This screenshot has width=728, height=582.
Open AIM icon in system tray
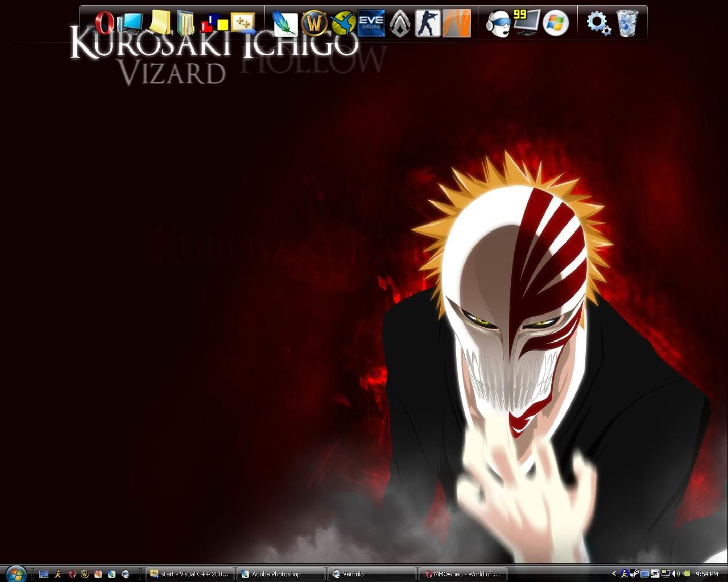pyautogui.click(x=624, y=573)
